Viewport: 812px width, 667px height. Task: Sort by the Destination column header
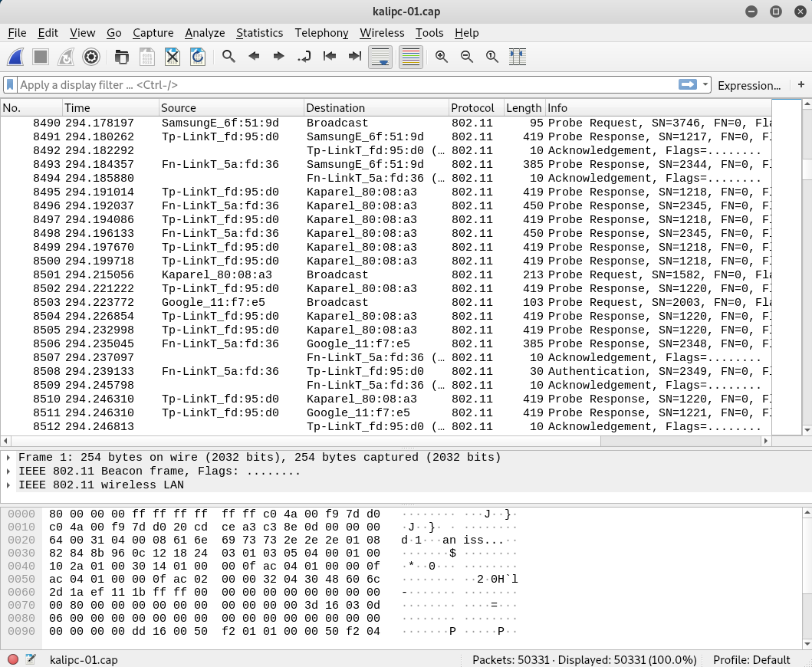pos(376,107)
